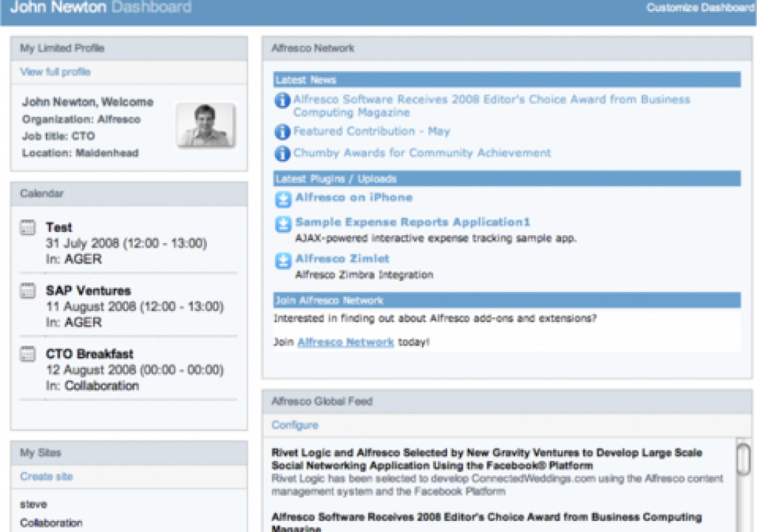This screenshot has height=532, width=757.
Task: Open the Rivet Logic and Alfresco feed headline
Action: (x=486, y=459)
